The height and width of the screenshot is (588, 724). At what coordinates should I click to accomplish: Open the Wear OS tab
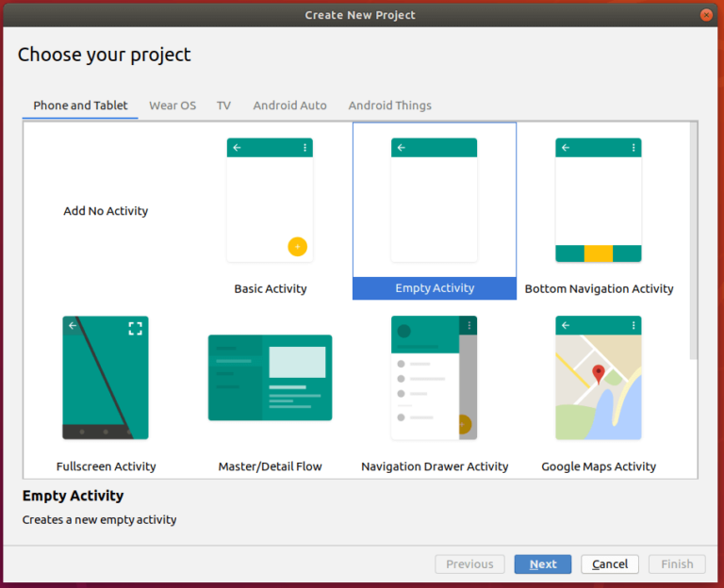[173, 106]
